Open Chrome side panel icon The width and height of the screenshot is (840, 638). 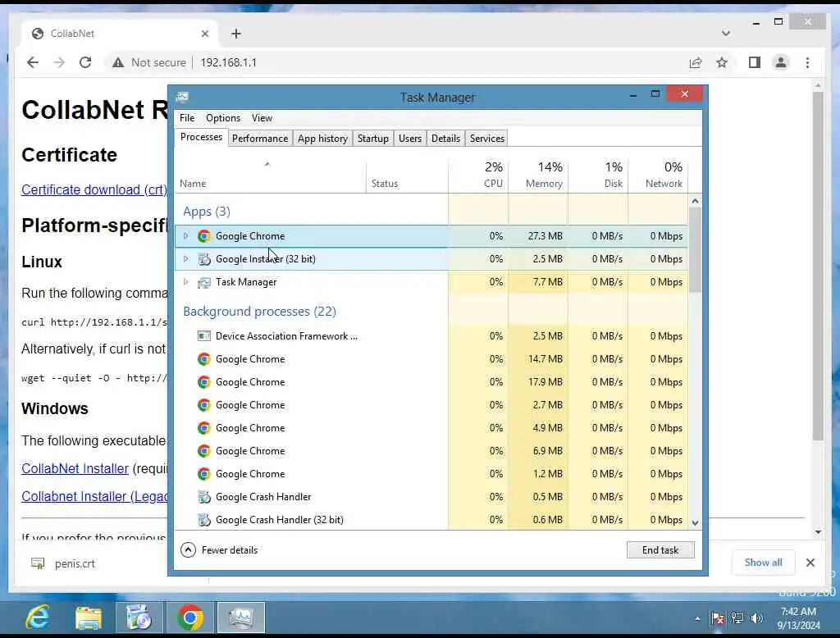pos(755,62)
